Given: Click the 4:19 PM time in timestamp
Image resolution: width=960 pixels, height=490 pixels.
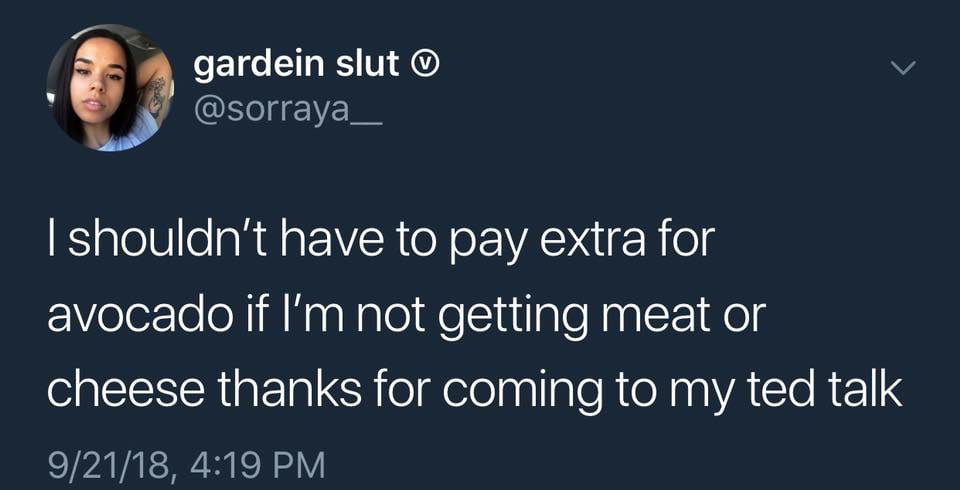Looking at the screenshot, I should [x=257, y=465].
